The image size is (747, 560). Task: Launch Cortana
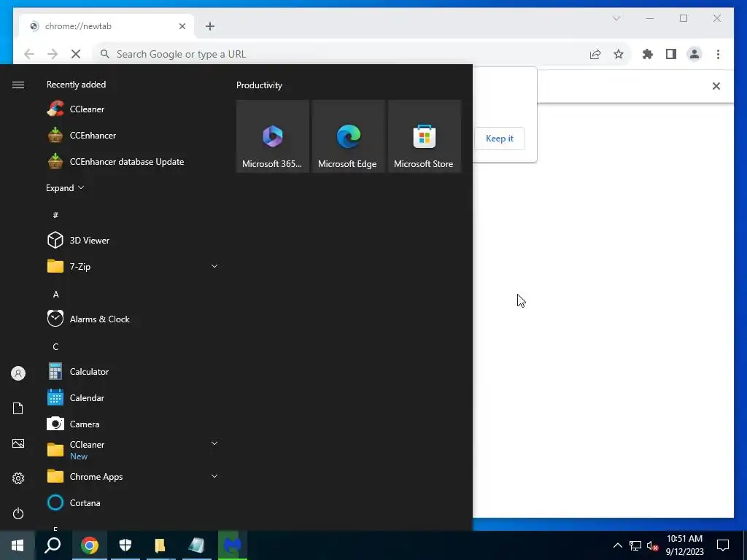(x=133, y=502)
